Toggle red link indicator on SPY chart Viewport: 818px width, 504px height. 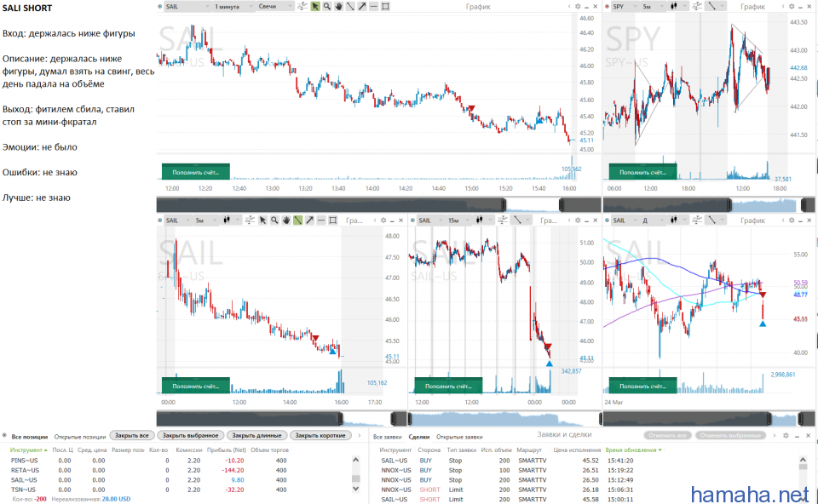pos(607,7)
